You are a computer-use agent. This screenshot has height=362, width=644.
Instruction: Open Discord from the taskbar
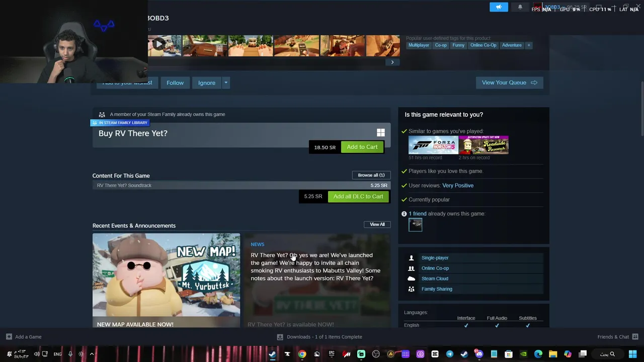[479, 354]
